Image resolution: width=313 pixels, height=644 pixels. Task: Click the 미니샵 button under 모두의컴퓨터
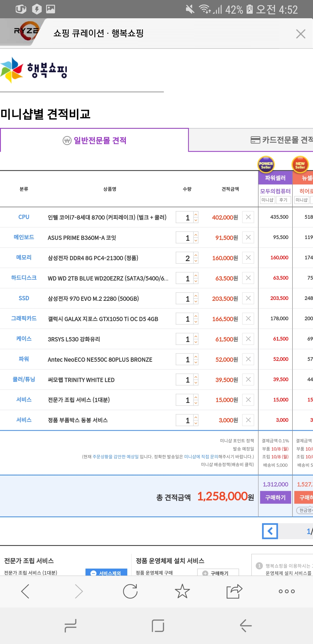point(267,200)
